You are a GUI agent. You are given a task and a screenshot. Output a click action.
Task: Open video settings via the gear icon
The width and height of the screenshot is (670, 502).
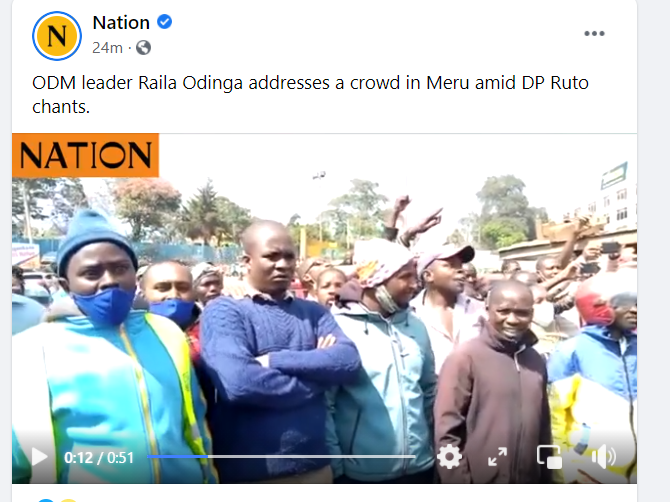click(x=450, y=457)
